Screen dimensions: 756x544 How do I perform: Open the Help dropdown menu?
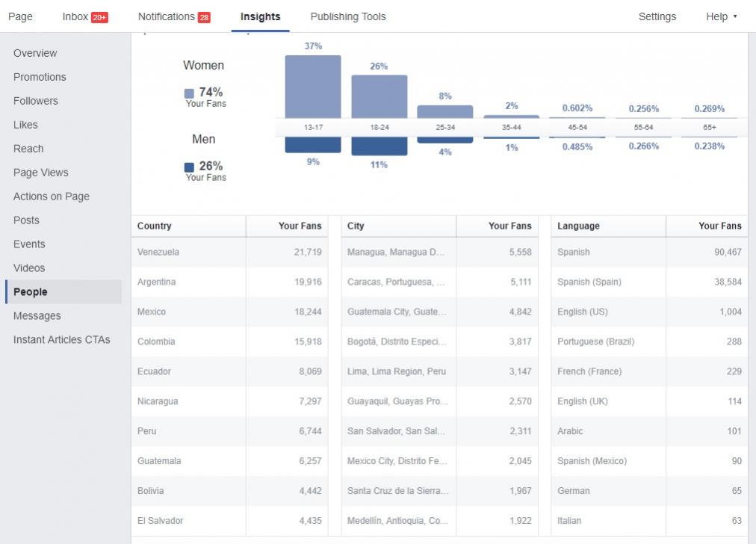(x=721, y=16)
